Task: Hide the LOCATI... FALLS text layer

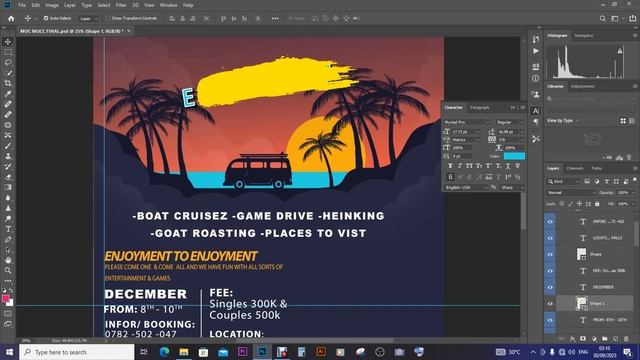Action: click(550, 238)
